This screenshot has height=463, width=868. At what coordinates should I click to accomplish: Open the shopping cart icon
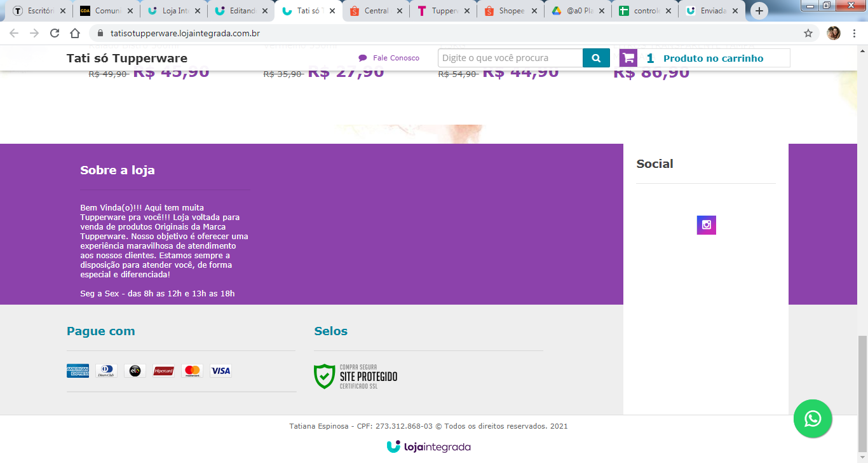point(628,58)
